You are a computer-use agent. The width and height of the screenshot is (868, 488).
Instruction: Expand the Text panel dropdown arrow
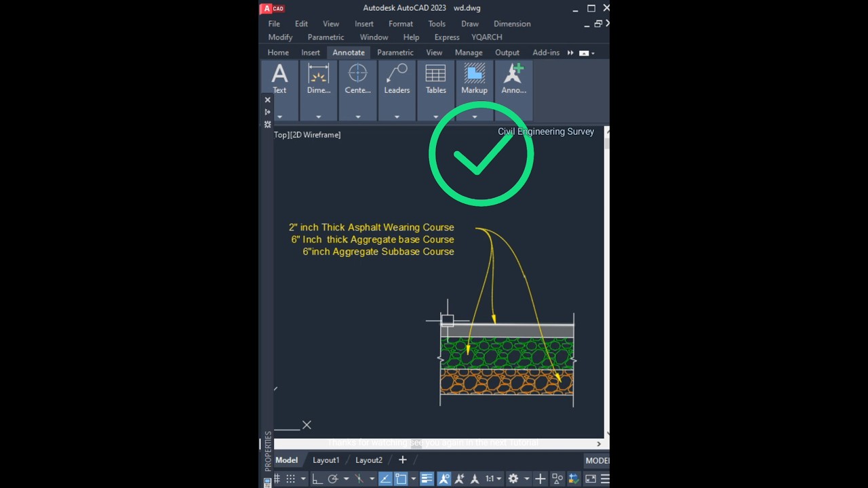(279, 117)
